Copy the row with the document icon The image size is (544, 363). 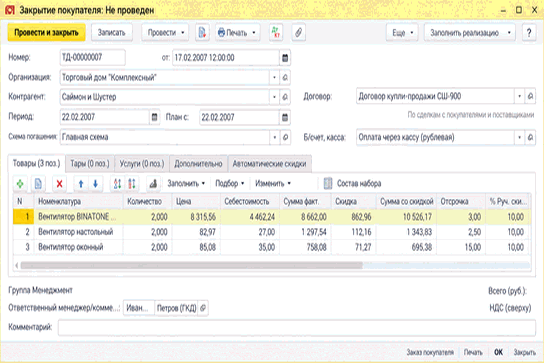(x=38, y=184)
